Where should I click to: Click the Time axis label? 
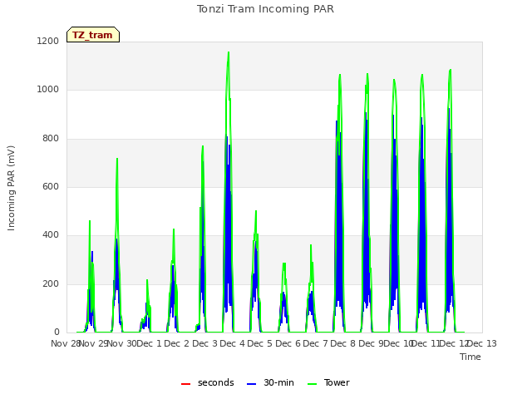pos(470,357)
